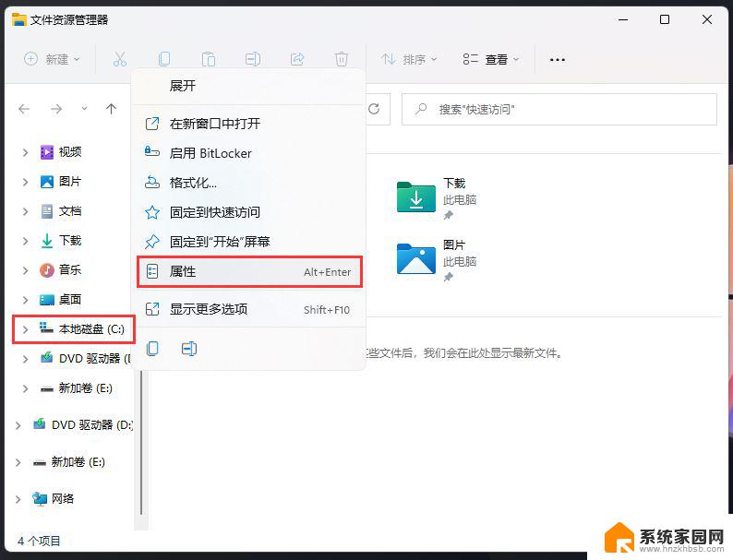Click the Rename icon at context menu bottom
Viewport: 733px width, 560px height.
point(189,349)
